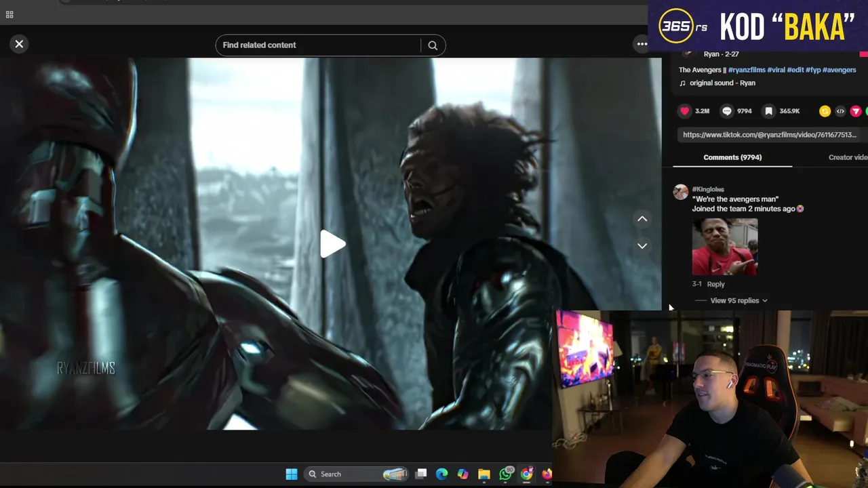Click the embed code icon
The height and width of the screenshot is (488, 868).
point(840,111)
